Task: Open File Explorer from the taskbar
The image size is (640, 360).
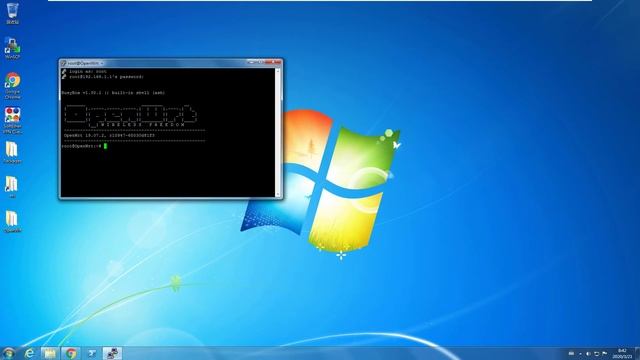Action: coord(50,353)
